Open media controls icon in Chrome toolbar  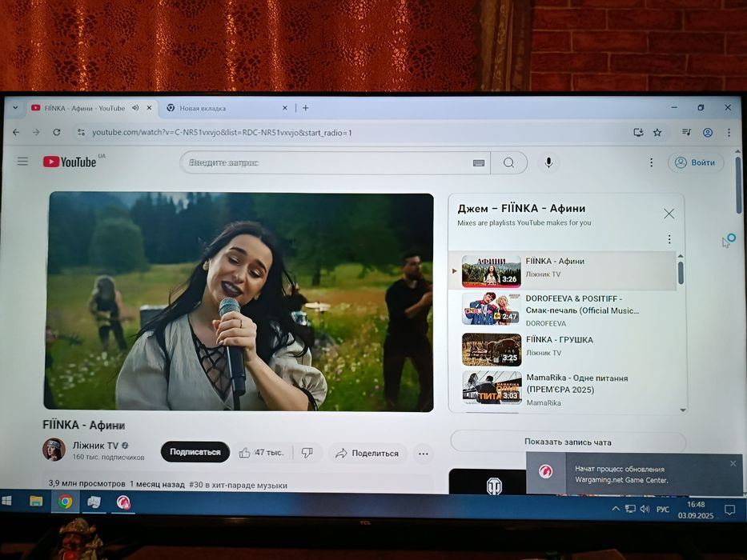click(686, 132)
